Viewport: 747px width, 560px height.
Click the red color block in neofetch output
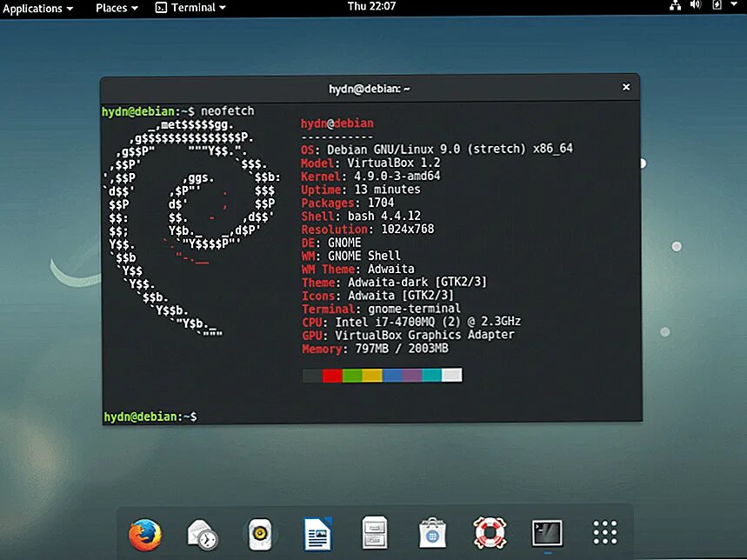click(332, 376)
